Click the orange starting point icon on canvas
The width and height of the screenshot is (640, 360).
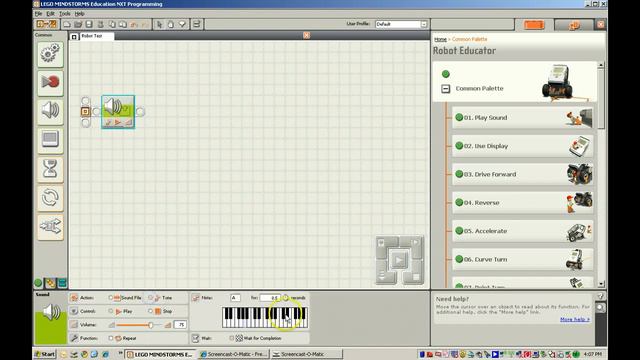(x=85, y=111)
